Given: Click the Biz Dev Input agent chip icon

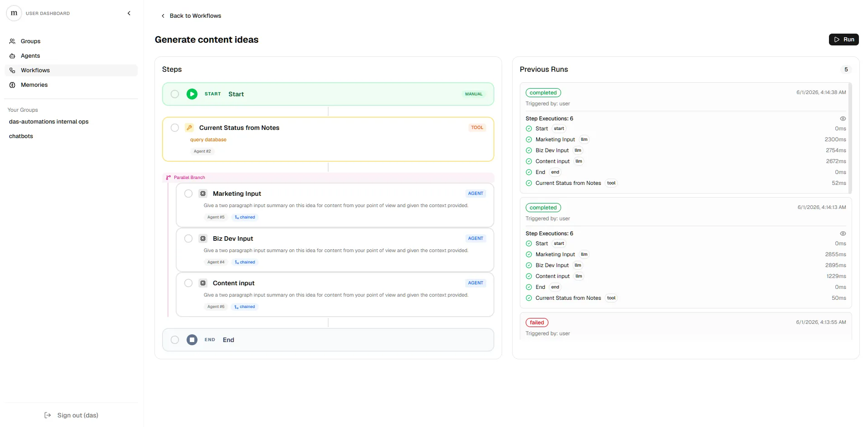Looking at the screenshot, I should pos(203,238).
